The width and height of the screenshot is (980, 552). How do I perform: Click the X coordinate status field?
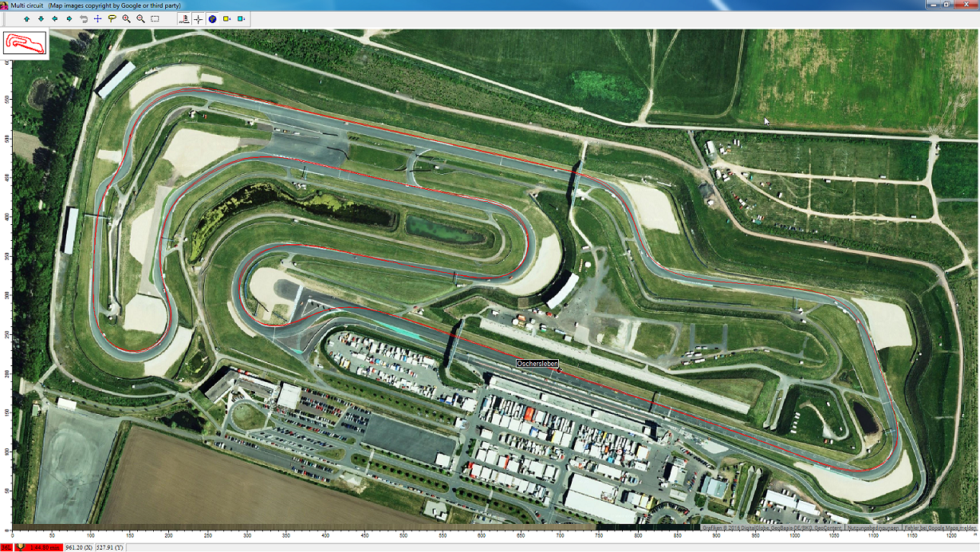coord(79,547)
